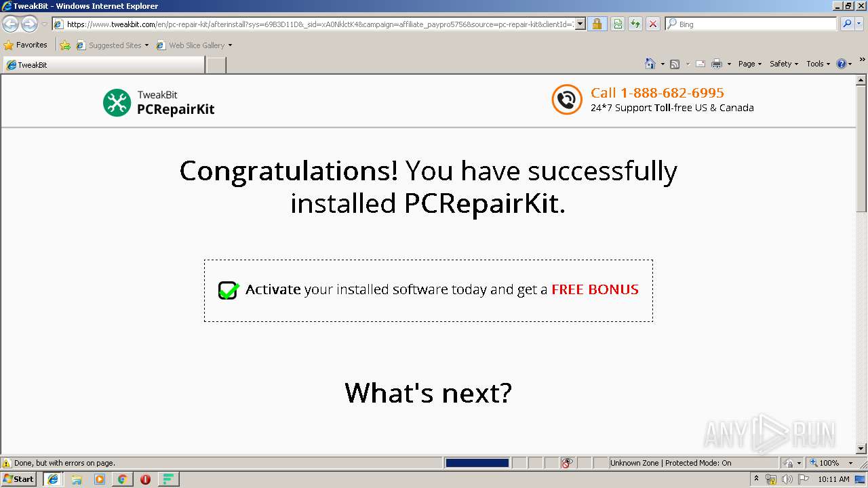Click the scroll down arrow of page scrollbar

pos(861,448)
